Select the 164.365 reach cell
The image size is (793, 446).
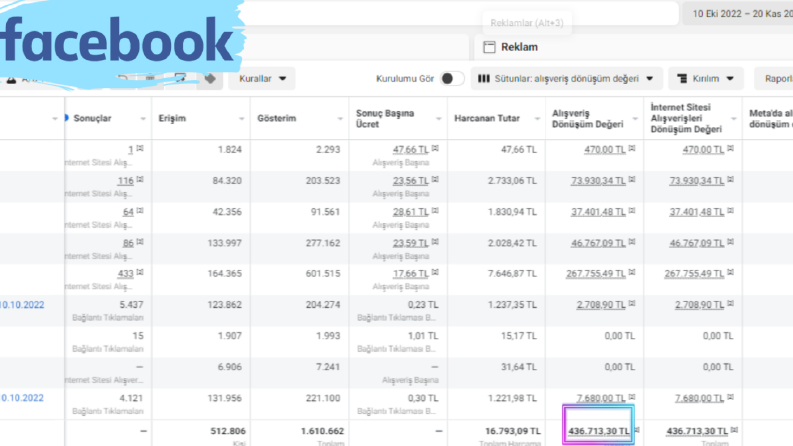pos(227,274)
